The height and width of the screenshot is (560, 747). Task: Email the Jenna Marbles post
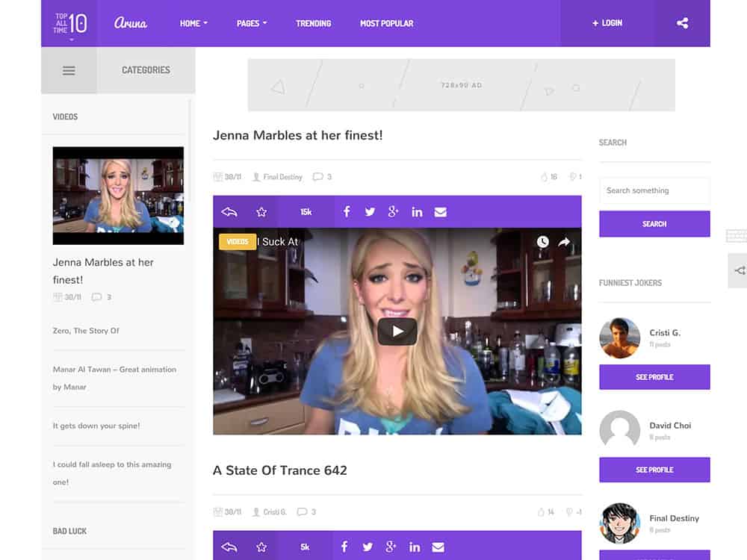(441, 212)
